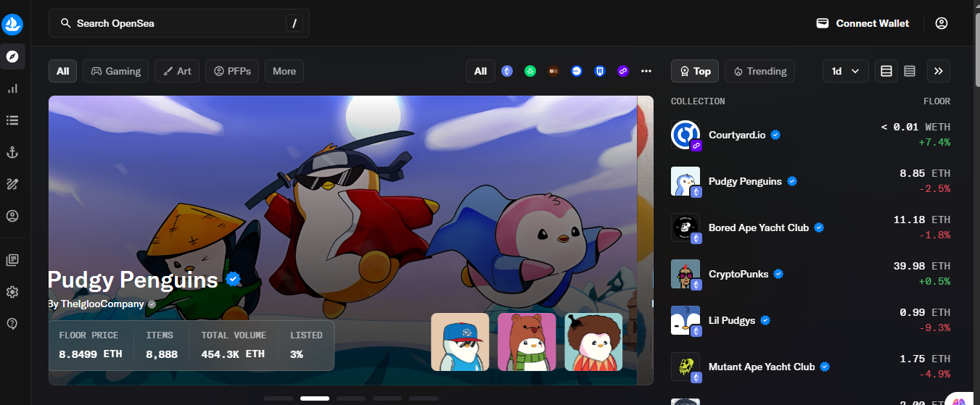This screenshot has width=980, height=405.
Task: Click the 8.8499 ETH floor price value
Action: pos(91,354)
